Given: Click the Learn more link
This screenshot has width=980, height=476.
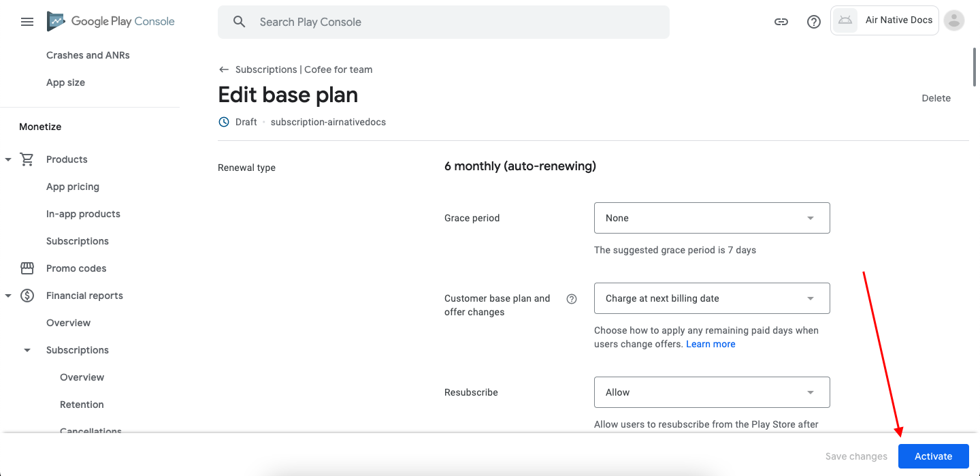Looking at the screenshot, I should pos(710,344).
